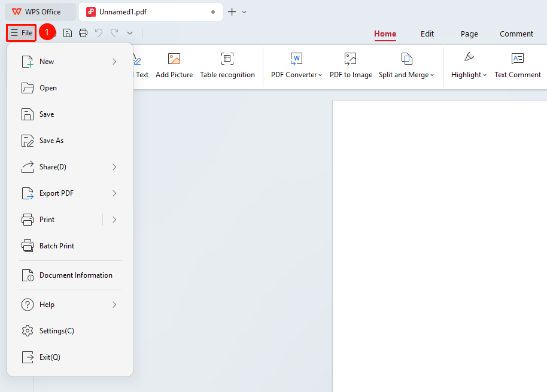Open the PDF Converter dropdown
Viewport: 547px width, 392px height.
[x=296, y=66]
